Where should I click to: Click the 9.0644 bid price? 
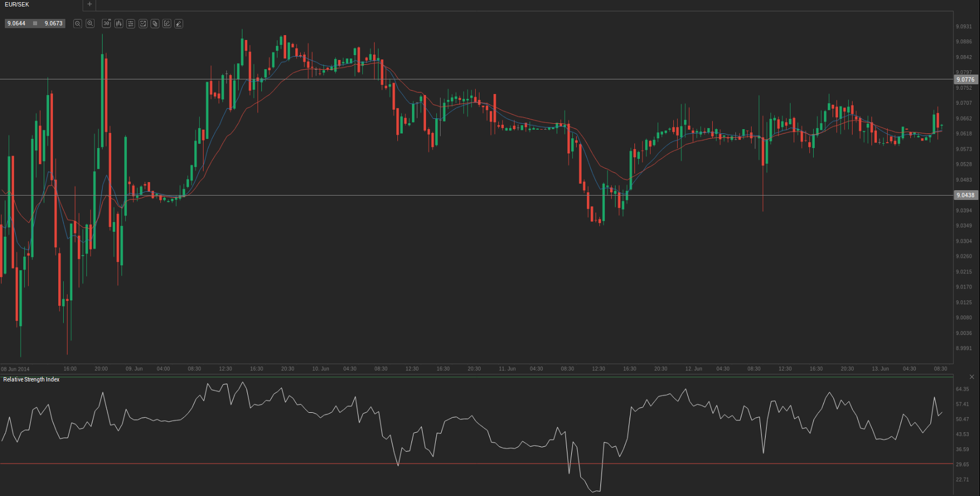tap(16, 24)
